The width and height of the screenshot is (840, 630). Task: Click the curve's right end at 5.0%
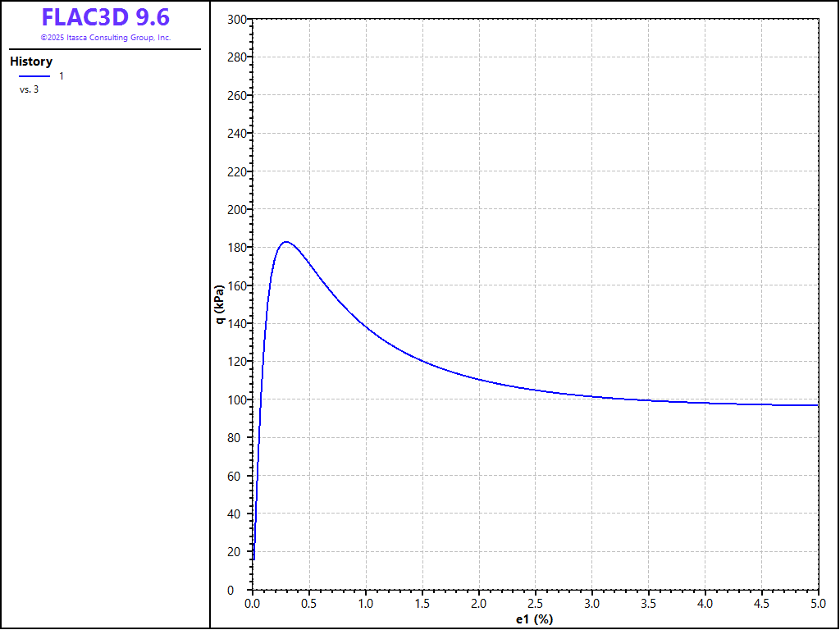[x=817, y=405]
